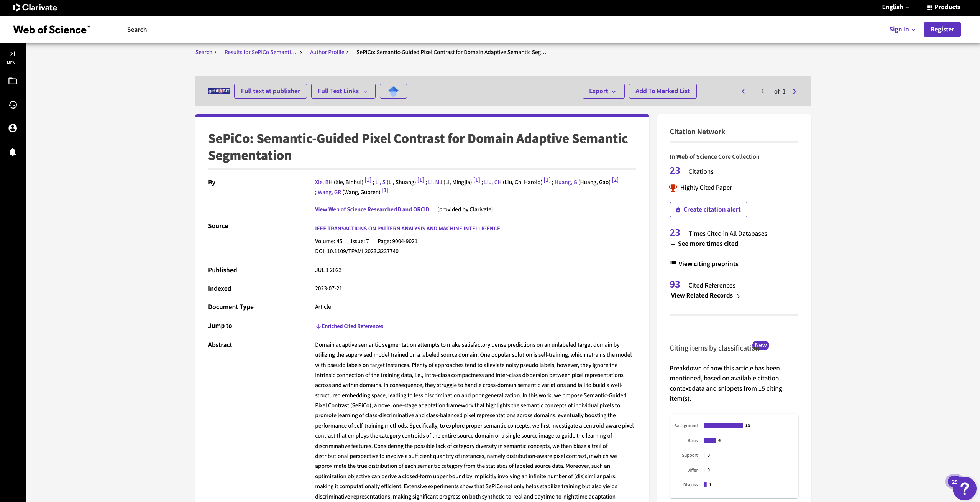The height and width of the screenshot is (502, 980).
Task: Click the Basis bar in classification chart
Action: point(710,440)
